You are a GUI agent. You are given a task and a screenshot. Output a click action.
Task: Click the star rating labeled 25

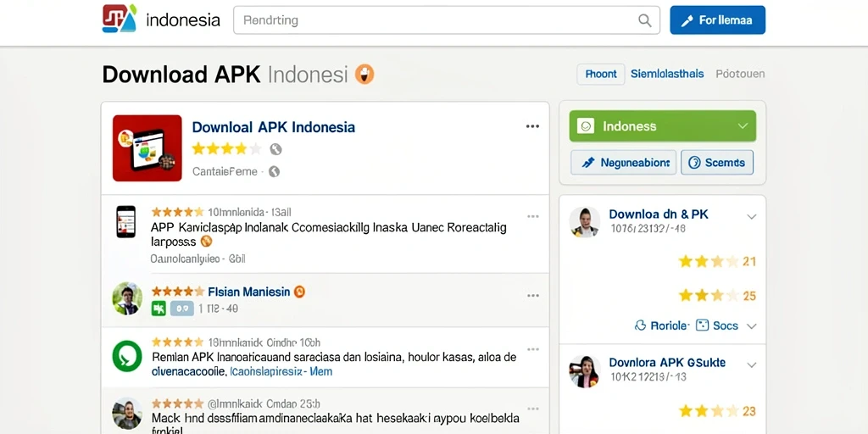709,296
